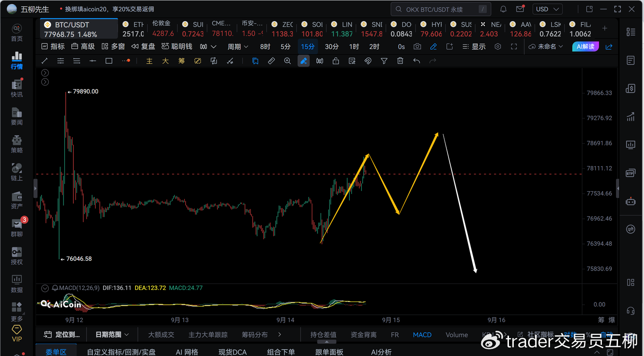Screen dimensions: 644x356
Task: Click the yellow 主 marker tool
Action: (149, 61)
